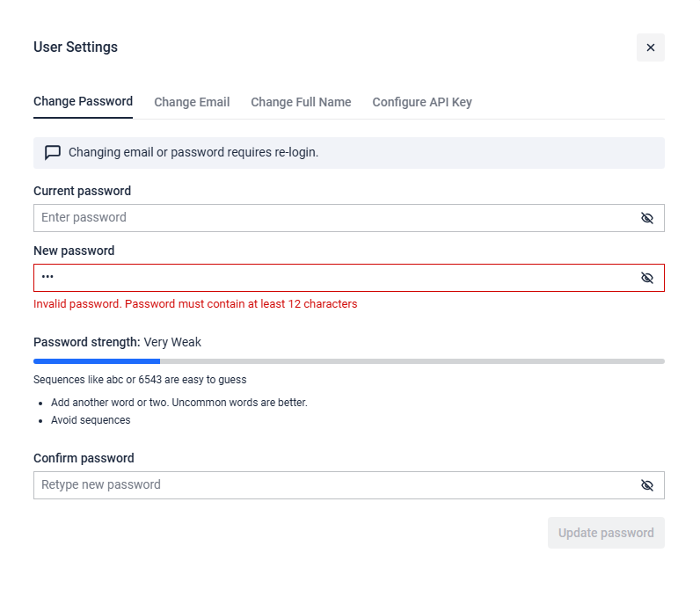Screen dimensions: 700x611
Task: Click the re-login notice banner text
Action: (193, 152)
